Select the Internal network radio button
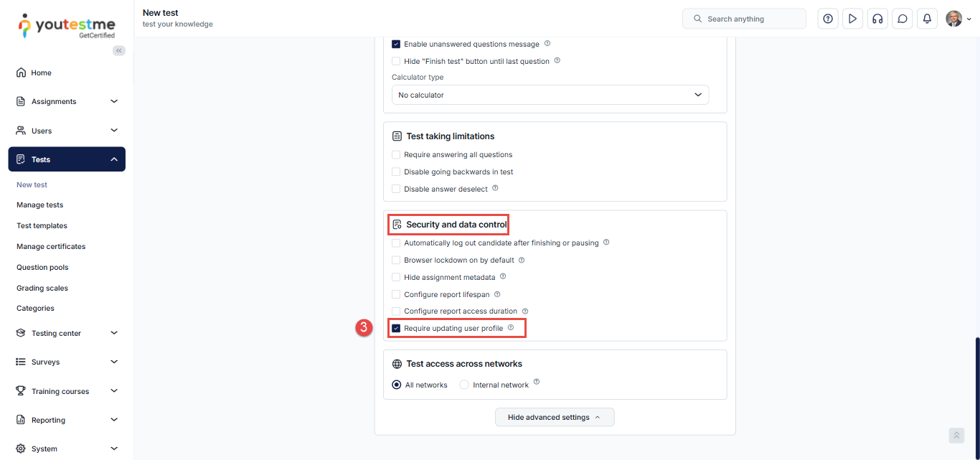The image size is (980, 460). click(x=464, y=385)
